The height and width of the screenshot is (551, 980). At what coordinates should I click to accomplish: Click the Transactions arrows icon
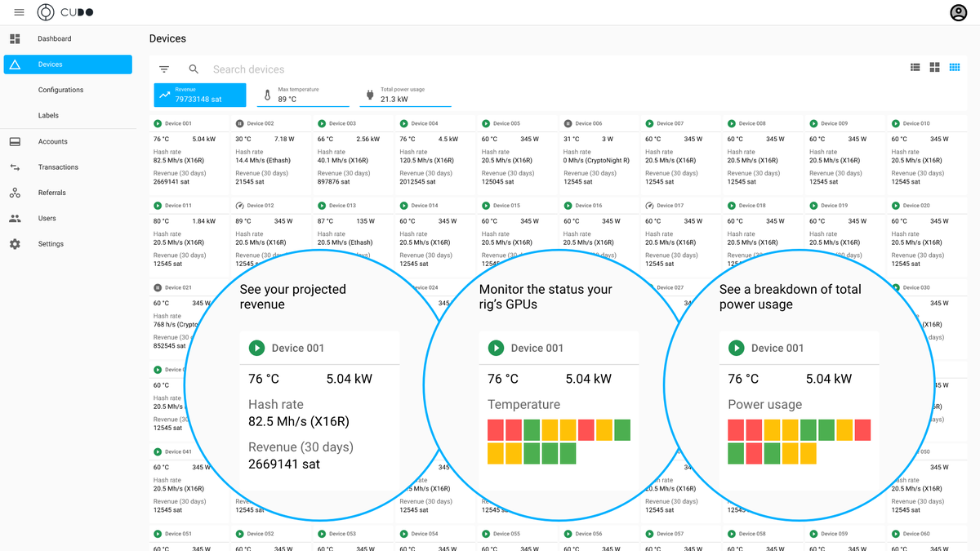(15, 167)
